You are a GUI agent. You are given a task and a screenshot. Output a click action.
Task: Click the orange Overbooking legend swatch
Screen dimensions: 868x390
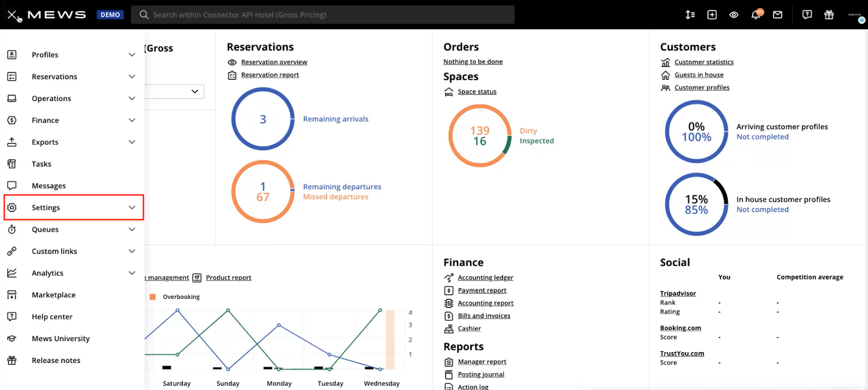coord(152,297)
